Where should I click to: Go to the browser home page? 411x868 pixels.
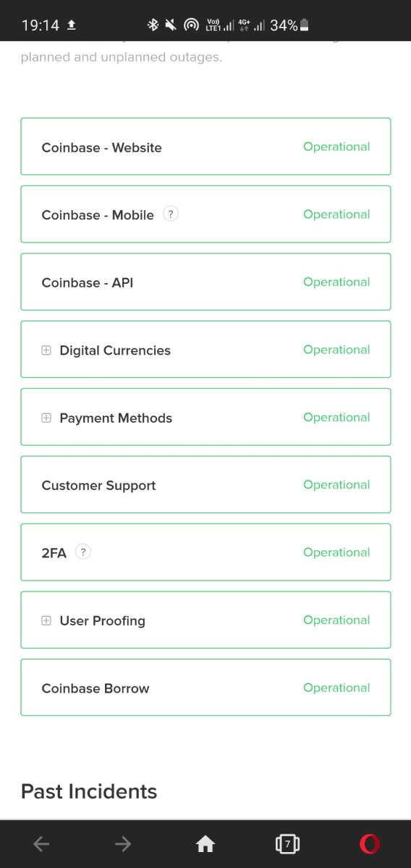205,843
